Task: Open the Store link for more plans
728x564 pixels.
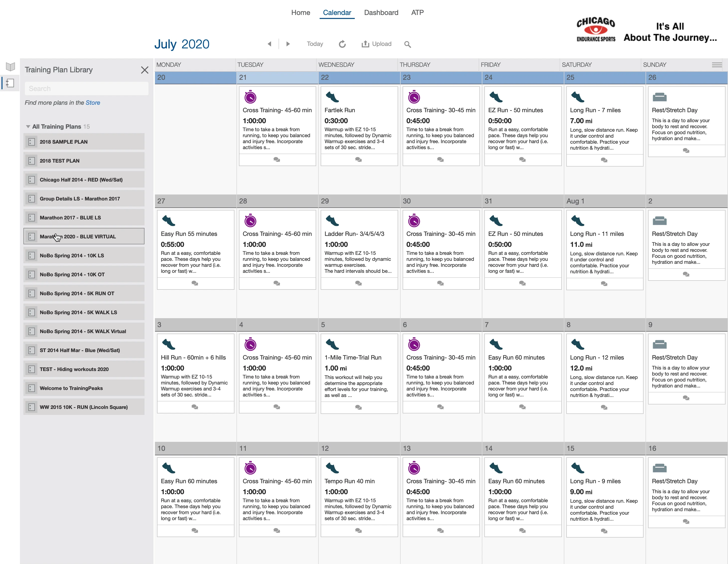Action: click(93, 102)
